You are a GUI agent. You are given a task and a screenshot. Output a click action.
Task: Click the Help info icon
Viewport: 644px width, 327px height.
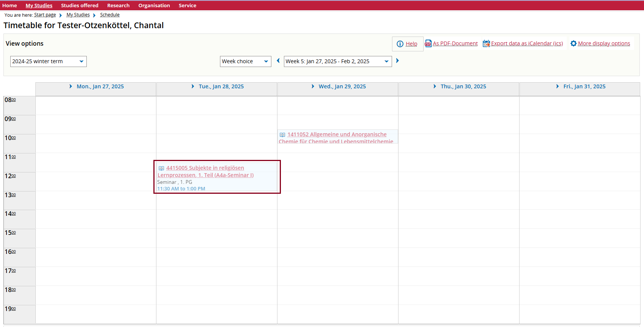[400, 44]
